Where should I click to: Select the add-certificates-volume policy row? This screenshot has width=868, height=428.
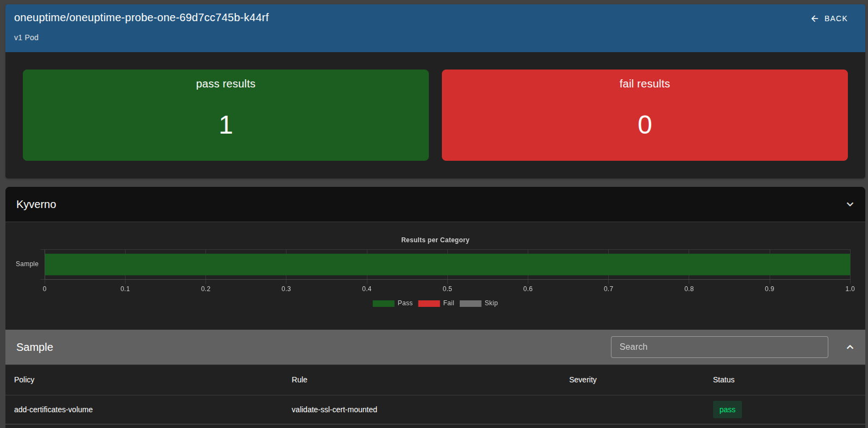(53, 410)
